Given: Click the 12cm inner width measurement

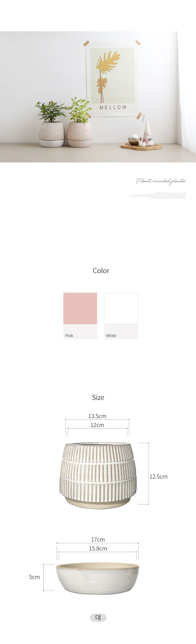Looking at the screenshot, I should (97, 425).
